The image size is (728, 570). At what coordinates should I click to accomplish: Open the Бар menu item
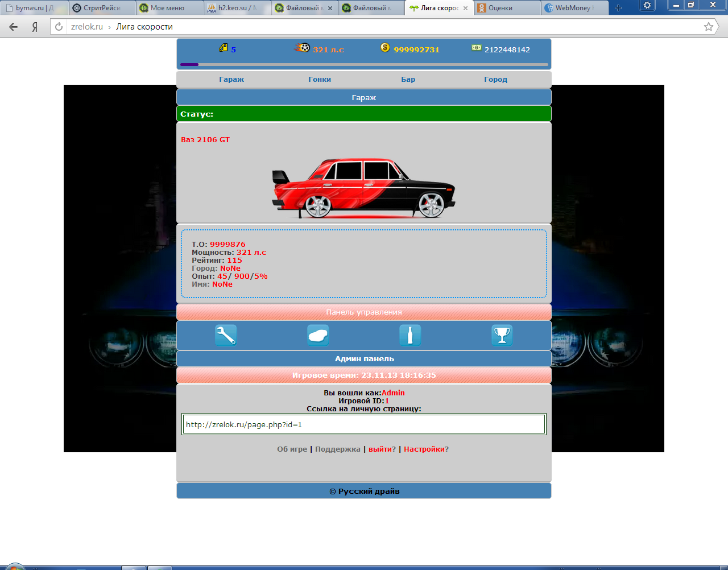pyautogui.click(x=408, y=80)
